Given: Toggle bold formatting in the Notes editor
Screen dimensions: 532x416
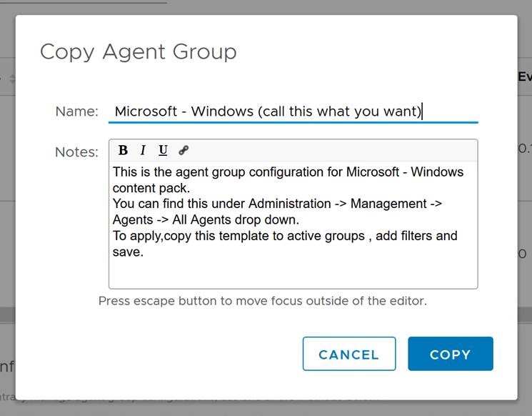Looking at the screenshot, I should coord(123,150).
